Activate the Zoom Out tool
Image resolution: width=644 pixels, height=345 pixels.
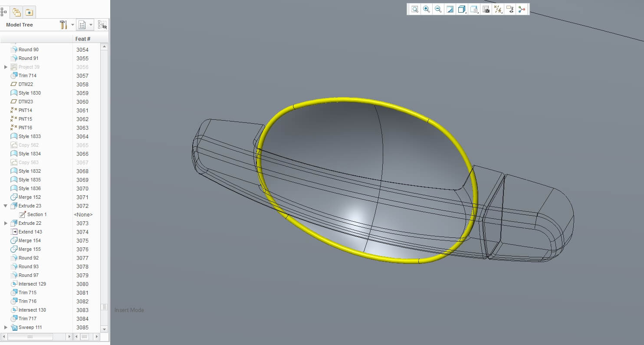pos(438,9)
